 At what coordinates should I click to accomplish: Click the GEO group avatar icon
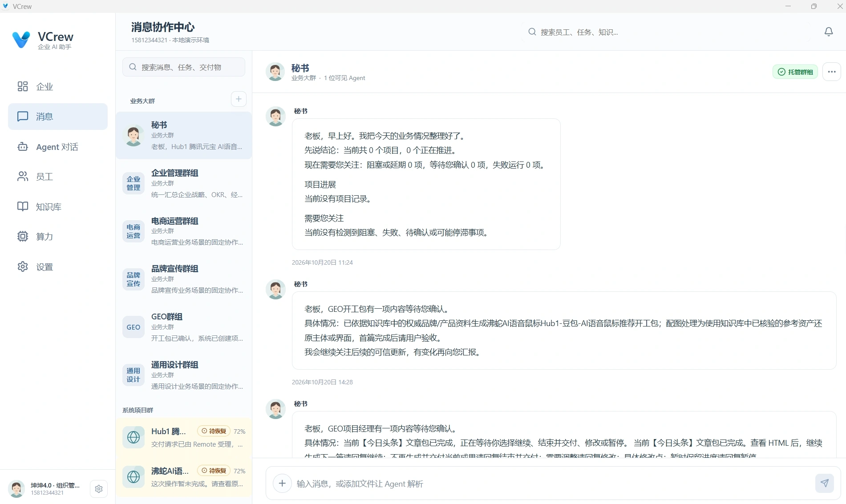134,327
